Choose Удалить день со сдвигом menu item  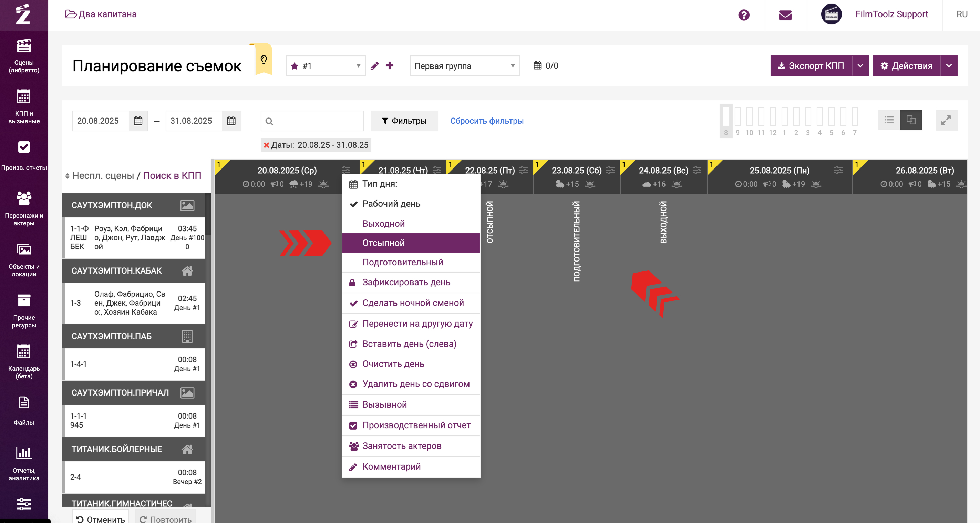coord(411,384)
